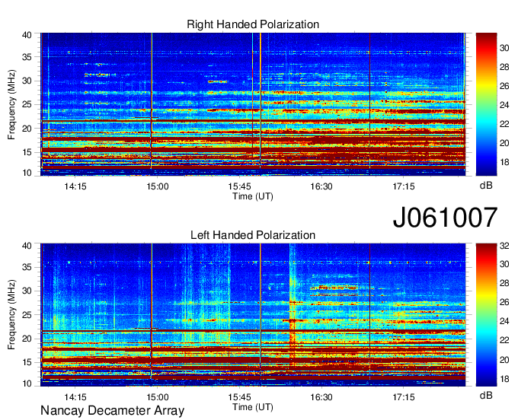Click the 35 MHz tick on upper plot
Image resolution: width=518 pixels, height=420 pixels.
click(27, 57)
